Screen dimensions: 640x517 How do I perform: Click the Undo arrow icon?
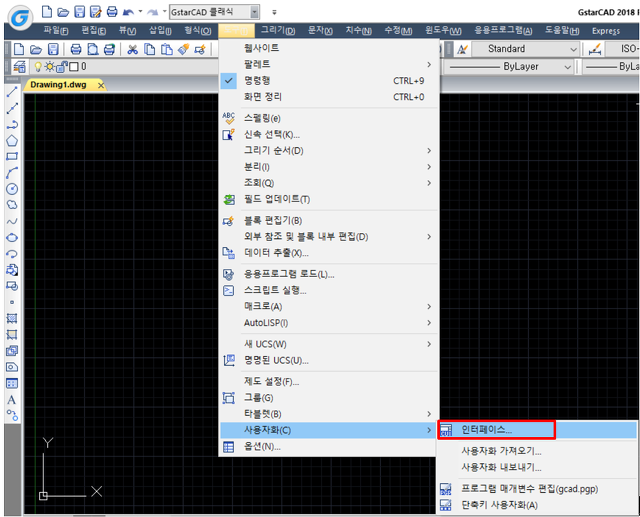128,12
